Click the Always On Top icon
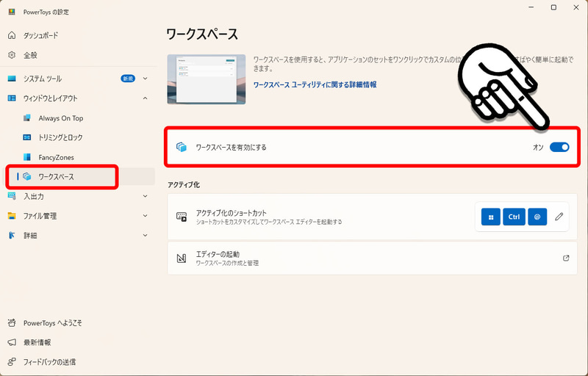 [27, 118]
